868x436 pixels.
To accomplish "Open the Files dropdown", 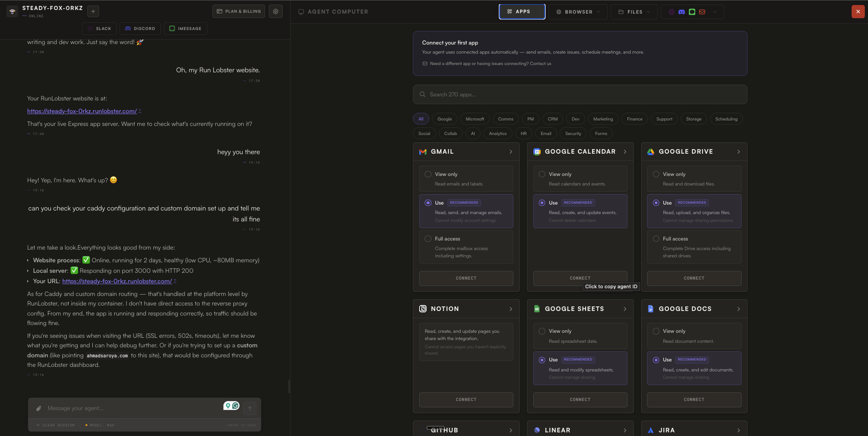I will (634, 12).
